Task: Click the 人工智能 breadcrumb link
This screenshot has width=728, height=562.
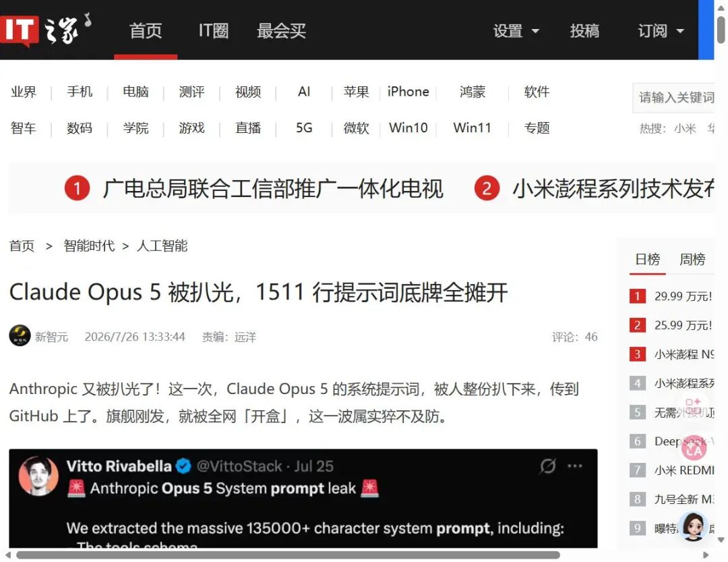Action: tap(162, 246)
